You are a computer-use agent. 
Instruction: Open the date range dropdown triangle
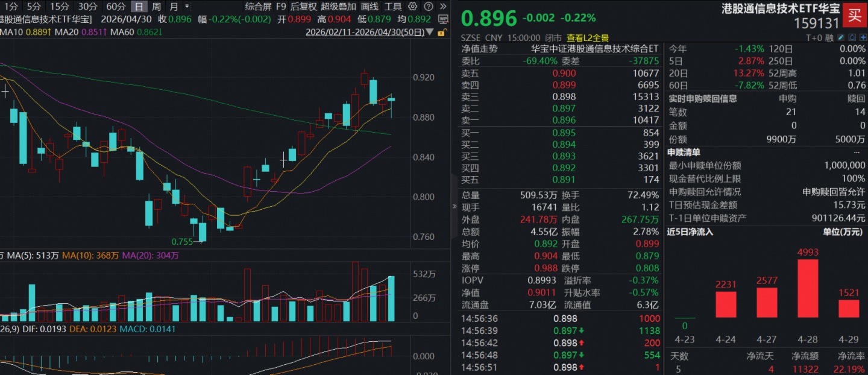pyautogui.click(x=429, y=31)
